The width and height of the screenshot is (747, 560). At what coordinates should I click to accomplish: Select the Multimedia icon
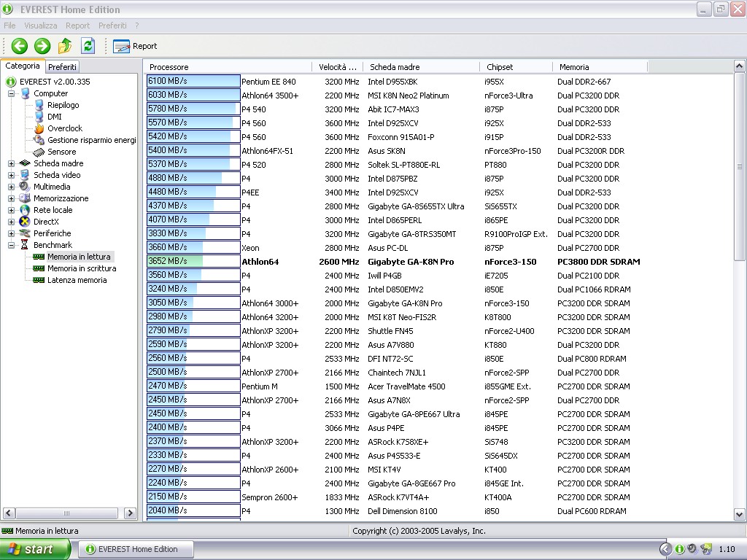(26, 187)
